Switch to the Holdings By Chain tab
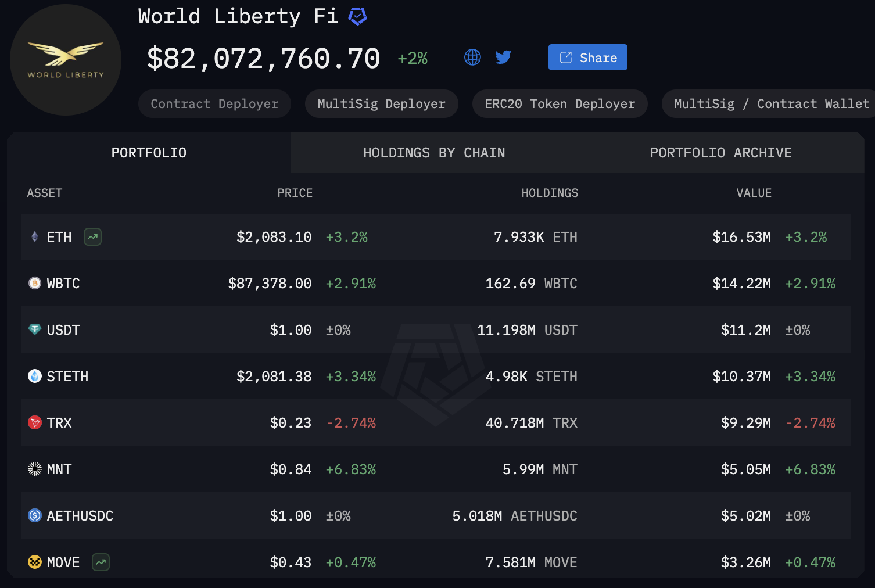 [434, 153]
